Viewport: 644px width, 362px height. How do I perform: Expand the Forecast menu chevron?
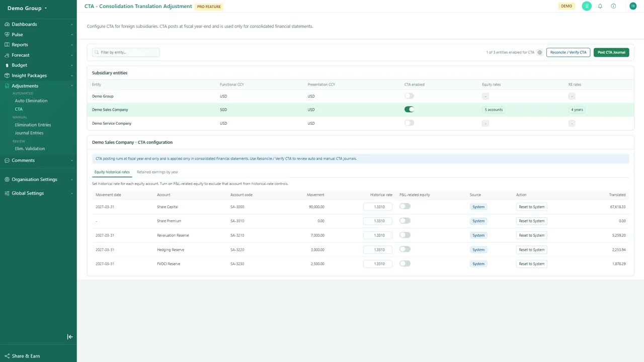(x=72, y=55)
